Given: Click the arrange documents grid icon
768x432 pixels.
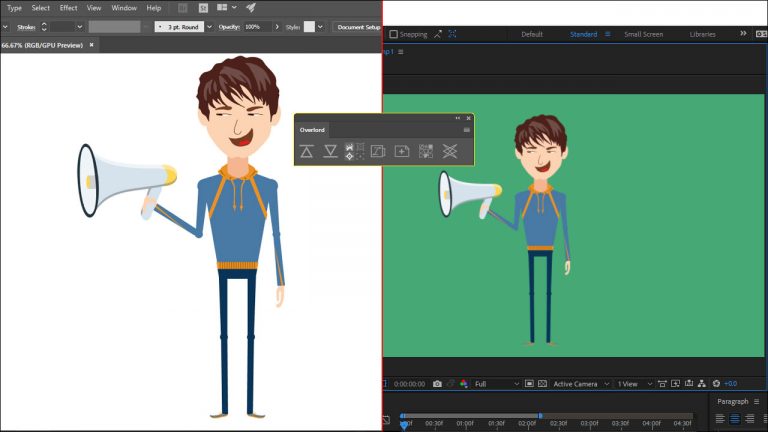Looking at the screenshot, I should click(222, 7).
